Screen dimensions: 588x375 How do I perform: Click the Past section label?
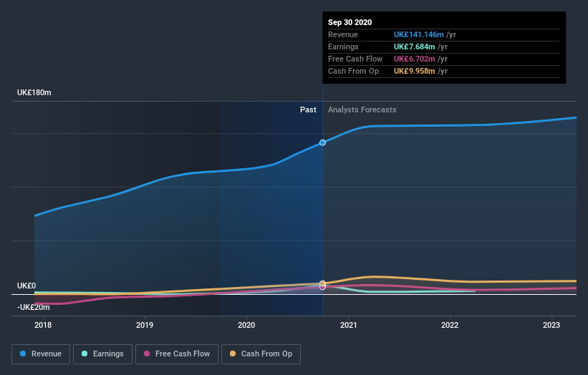pos(308,109)
